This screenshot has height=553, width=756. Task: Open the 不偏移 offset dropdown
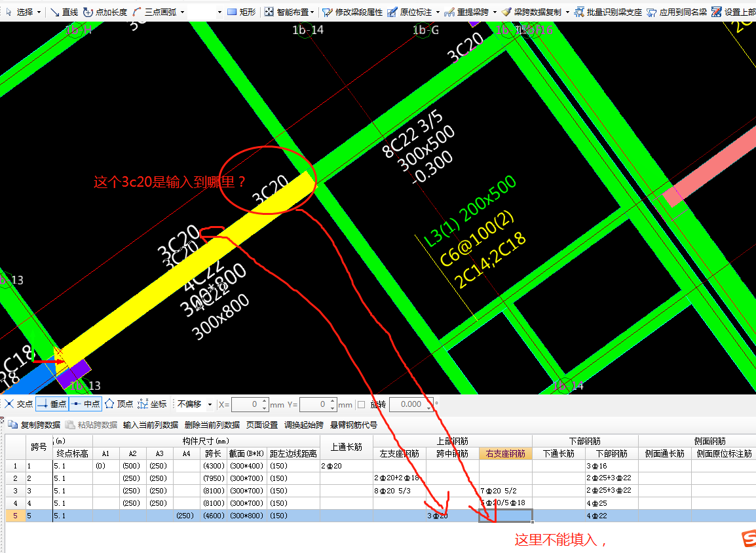(210, 404)
